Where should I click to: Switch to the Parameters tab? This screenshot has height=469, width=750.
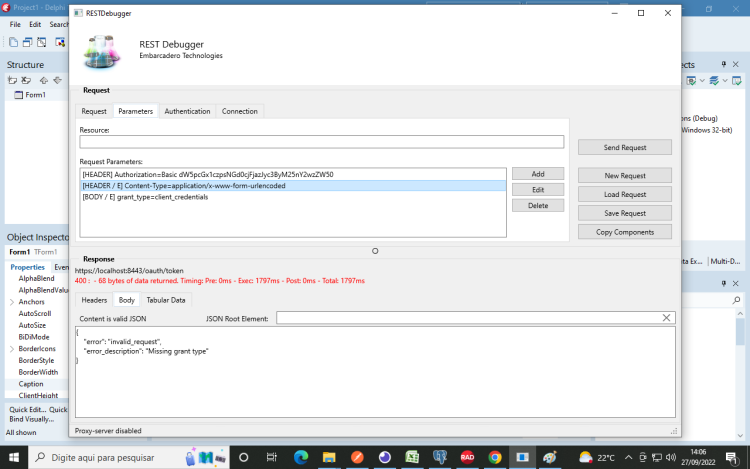point(135,111)
